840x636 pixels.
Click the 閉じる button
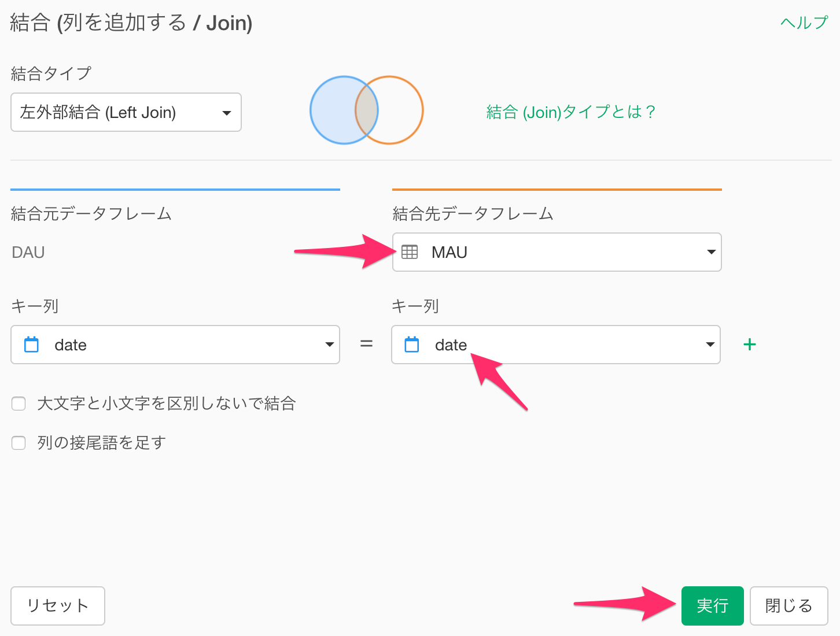(x=789, y=606)
